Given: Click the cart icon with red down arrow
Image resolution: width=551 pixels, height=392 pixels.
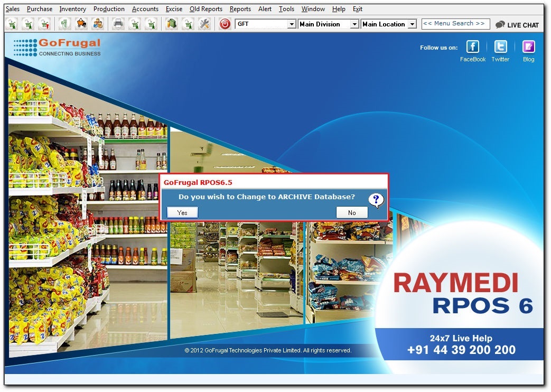Looking at the screenshot, I should click(x=44, y=24).
